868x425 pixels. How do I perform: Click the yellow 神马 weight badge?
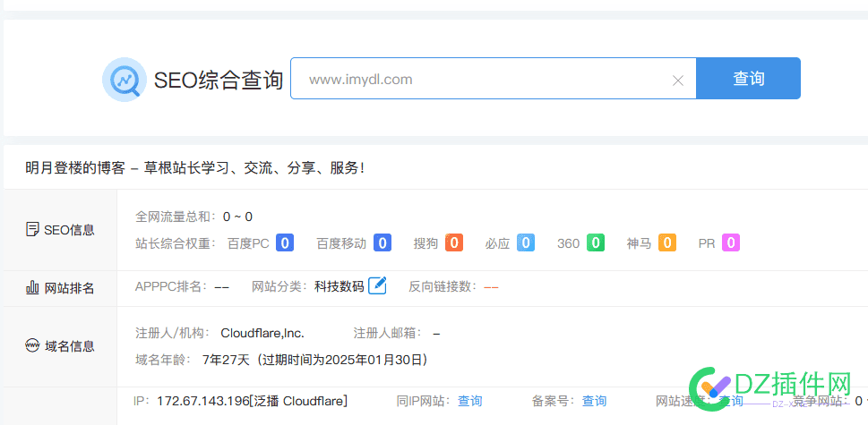tap(667, 242)
